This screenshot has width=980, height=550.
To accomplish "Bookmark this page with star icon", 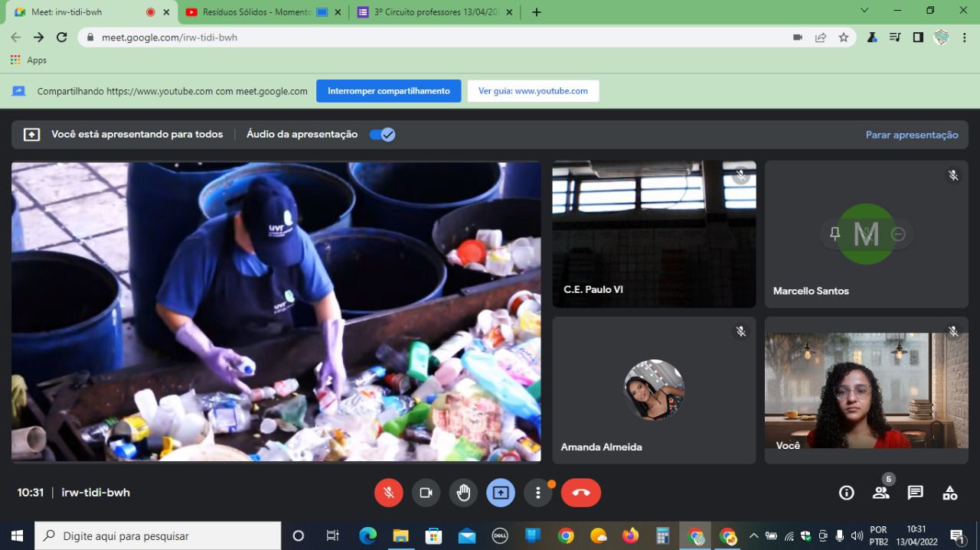I will pyautogui.click(x=844, y=37).
